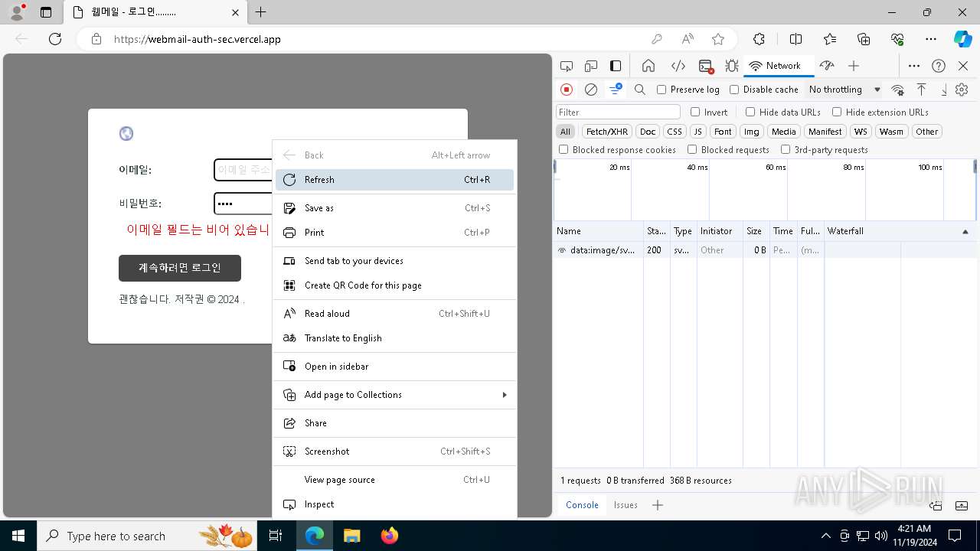Filter requests by Fetch/XHR type
The height and width of the screenshot is (551, 980).
pos(607,132)
